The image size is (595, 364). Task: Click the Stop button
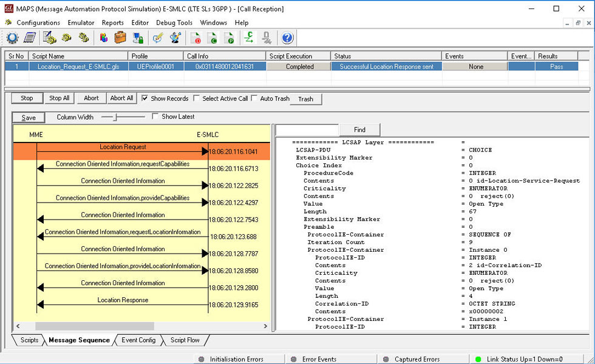(27, 98)
